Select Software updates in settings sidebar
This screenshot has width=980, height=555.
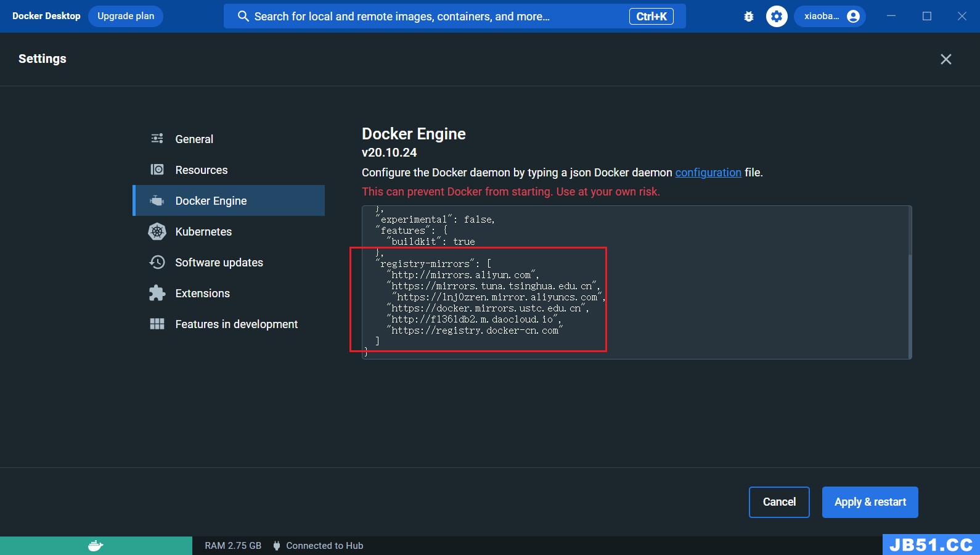pos(229,262)
